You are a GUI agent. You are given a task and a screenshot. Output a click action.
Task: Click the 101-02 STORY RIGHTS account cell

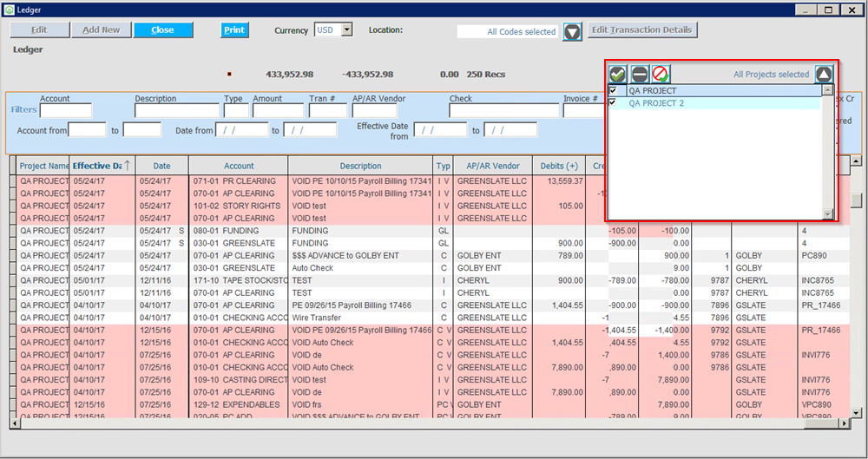click(x=239, y=206)
